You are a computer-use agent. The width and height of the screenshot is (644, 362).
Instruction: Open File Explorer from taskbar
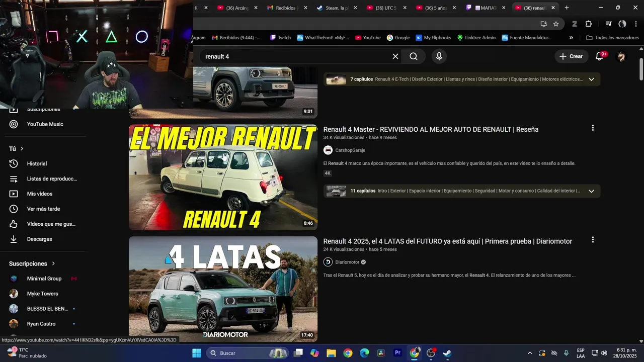tap(331, 353)
